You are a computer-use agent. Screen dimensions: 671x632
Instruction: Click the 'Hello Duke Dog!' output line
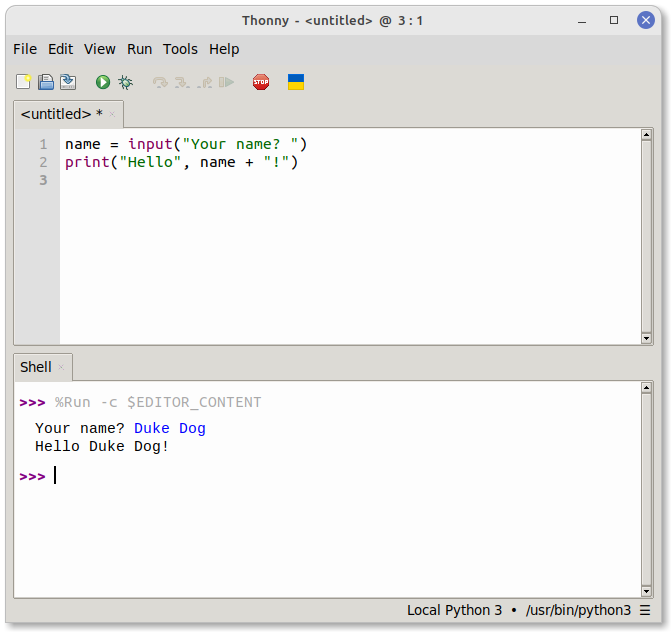[102, 446]
